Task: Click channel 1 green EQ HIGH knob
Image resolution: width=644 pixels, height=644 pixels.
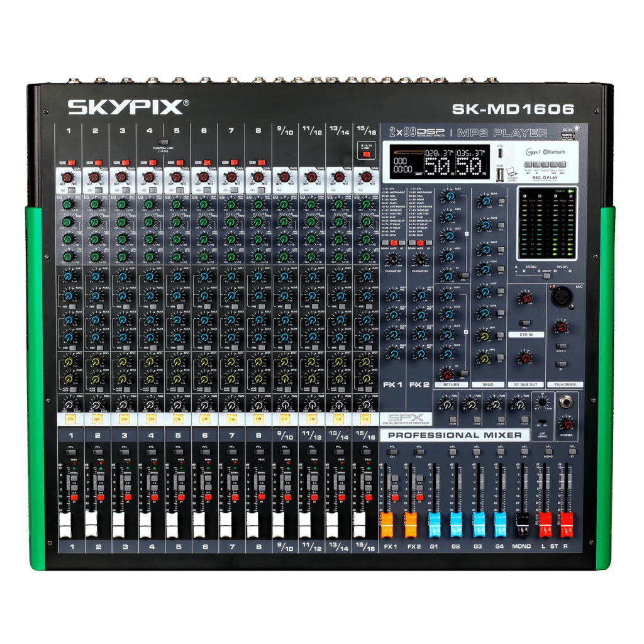Action: (68, 204)
